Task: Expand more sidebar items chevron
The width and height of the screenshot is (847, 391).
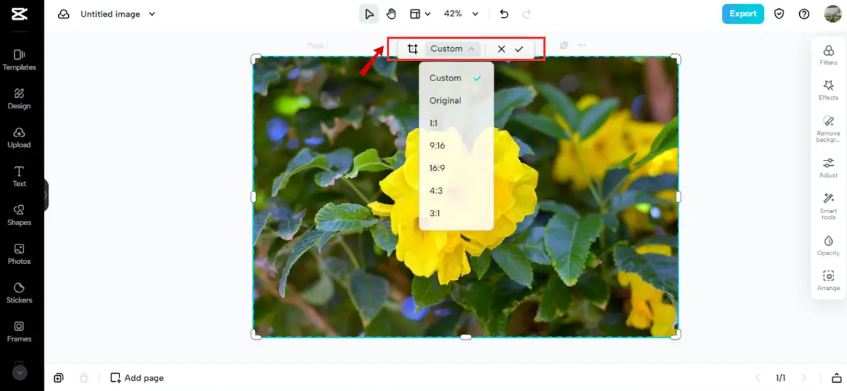Action: pos(19,373)
